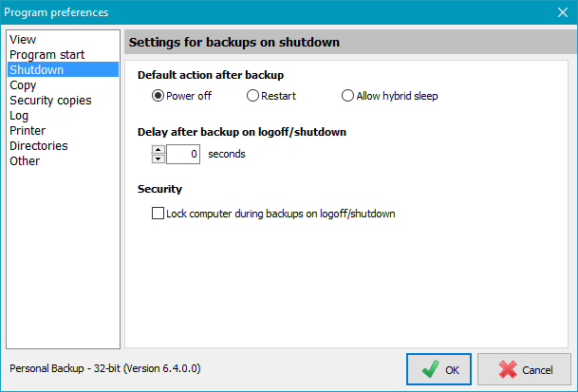Select the Shutdown category
The image size is (578, 392).
[x=63, y=69]
